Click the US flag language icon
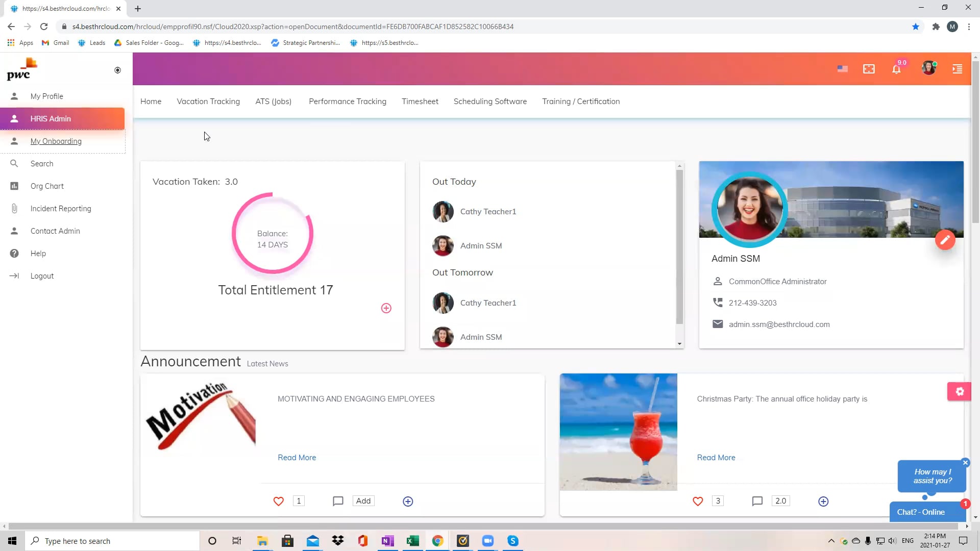 pyautogui.click(x=843, y=69)
